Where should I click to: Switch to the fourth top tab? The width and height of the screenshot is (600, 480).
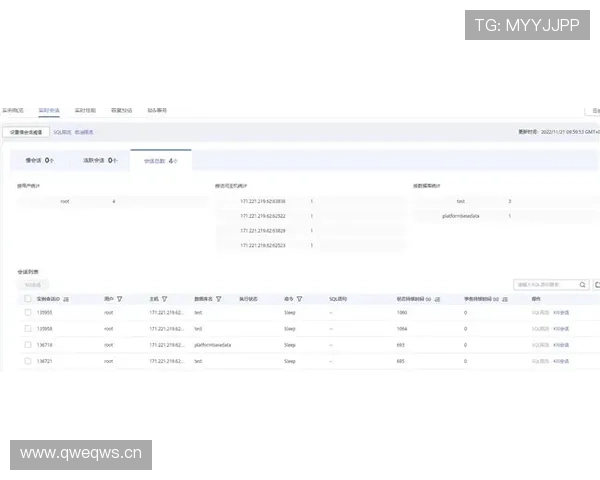[121, 110]
